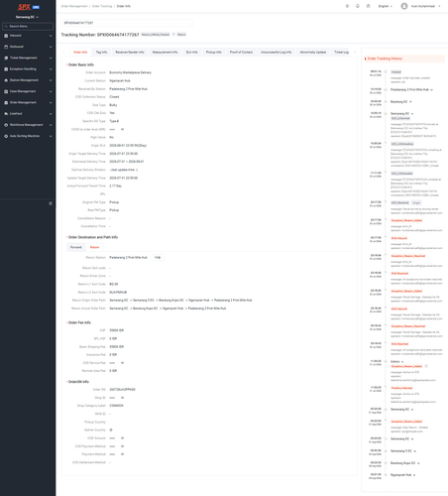Screen dimensions: 448x496
Task: Click the Order Management sidebar icon
Action: pos(6,102)
